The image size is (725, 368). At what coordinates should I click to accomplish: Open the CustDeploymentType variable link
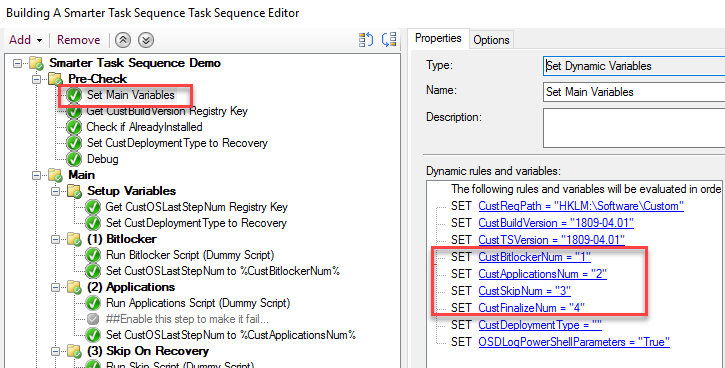coord(540,325)
